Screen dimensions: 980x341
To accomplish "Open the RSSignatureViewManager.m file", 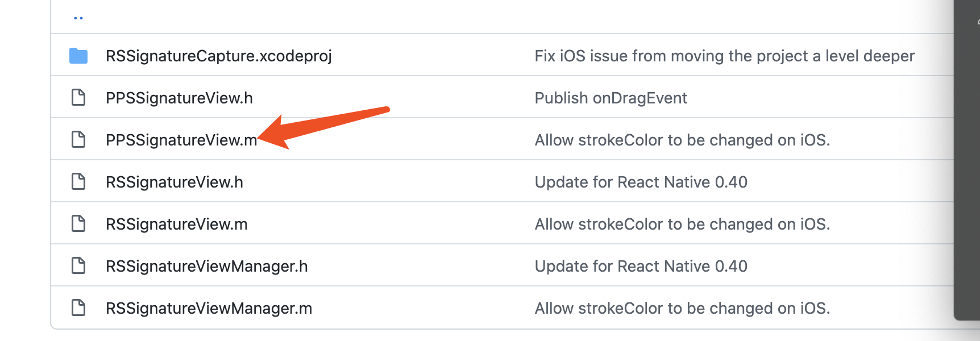I will tap(209, 307).
